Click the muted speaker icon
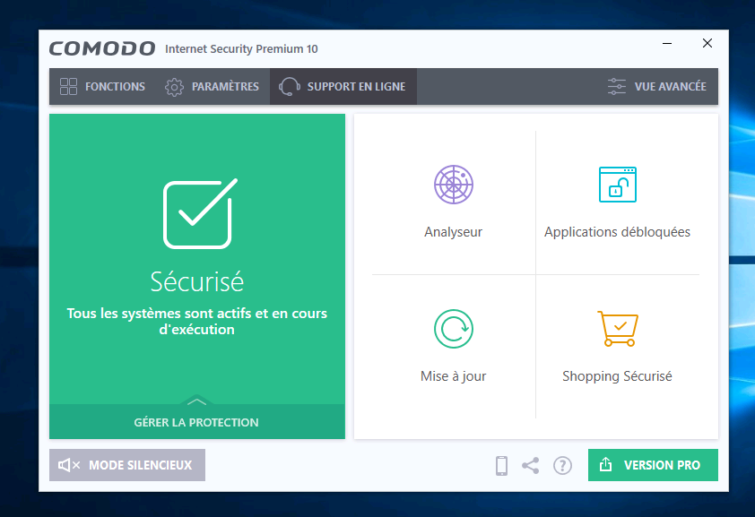Image resolution: width=755 pixels, height=517 pixels. (69, 465)
